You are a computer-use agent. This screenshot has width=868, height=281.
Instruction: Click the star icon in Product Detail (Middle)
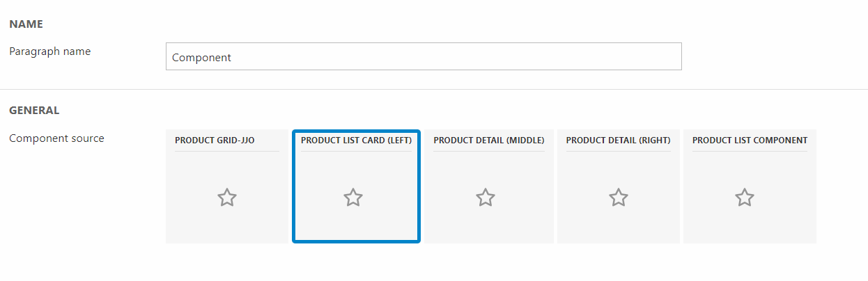click(x=486, y=198)
